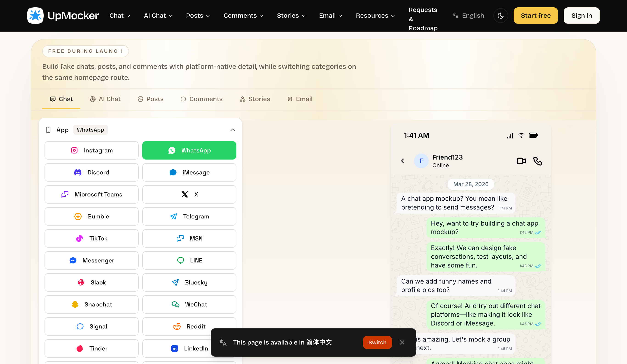Collapse the App selection panel
The height and width of the screenshot is (364, 627).
coord(232,130)
